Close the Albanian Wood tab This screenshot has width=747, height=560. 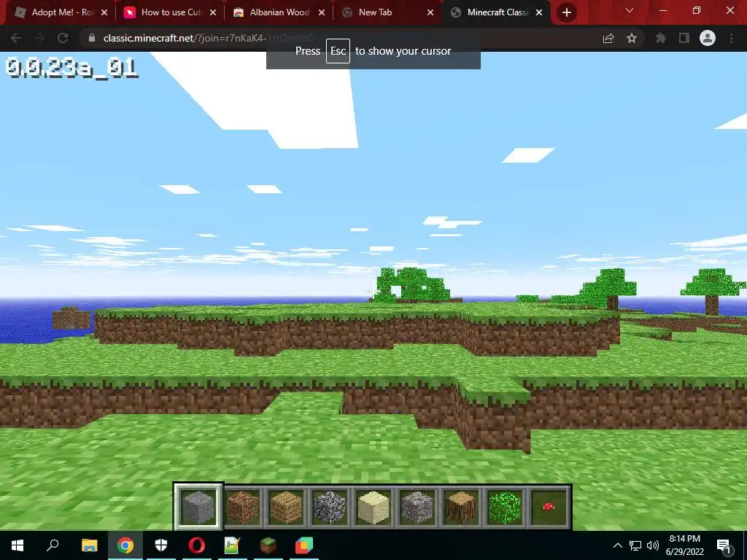322,12
